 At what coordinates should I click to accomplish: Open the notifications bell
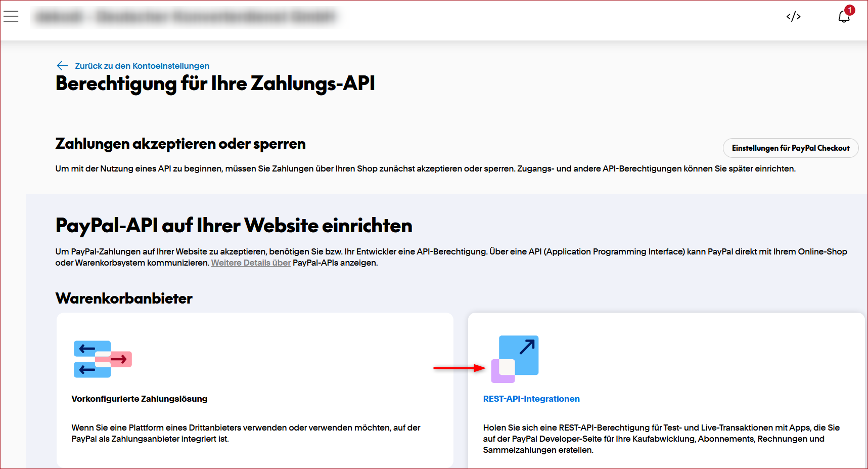844,16
